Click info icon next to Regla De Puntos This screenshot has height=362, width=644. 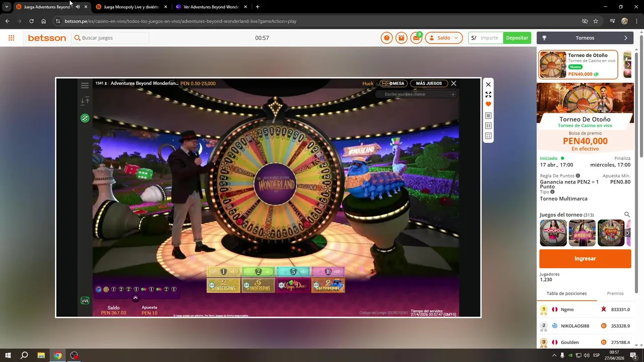pos(578,176)
